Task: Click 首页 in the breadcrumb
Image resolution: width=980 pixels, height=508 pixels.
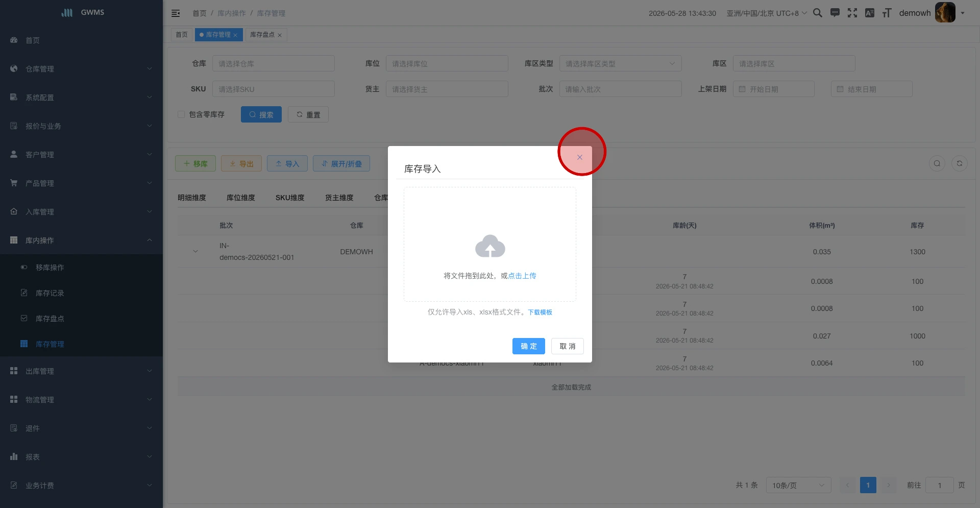Action: [200, 13]
